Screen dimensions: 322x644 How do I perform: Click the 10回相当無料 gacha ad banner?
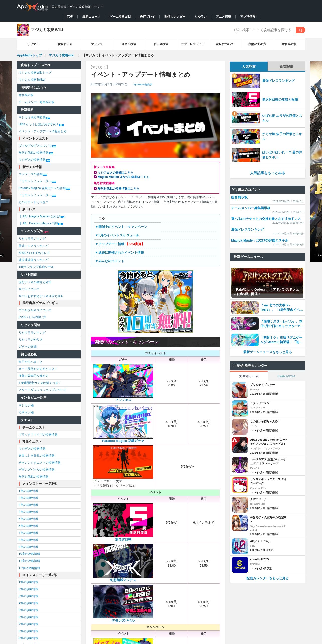click(155, 301)
